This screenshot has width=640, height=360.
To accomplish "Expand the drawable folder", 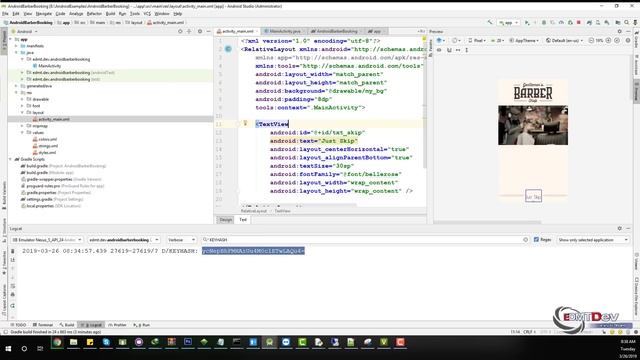I will click(22, 99).
